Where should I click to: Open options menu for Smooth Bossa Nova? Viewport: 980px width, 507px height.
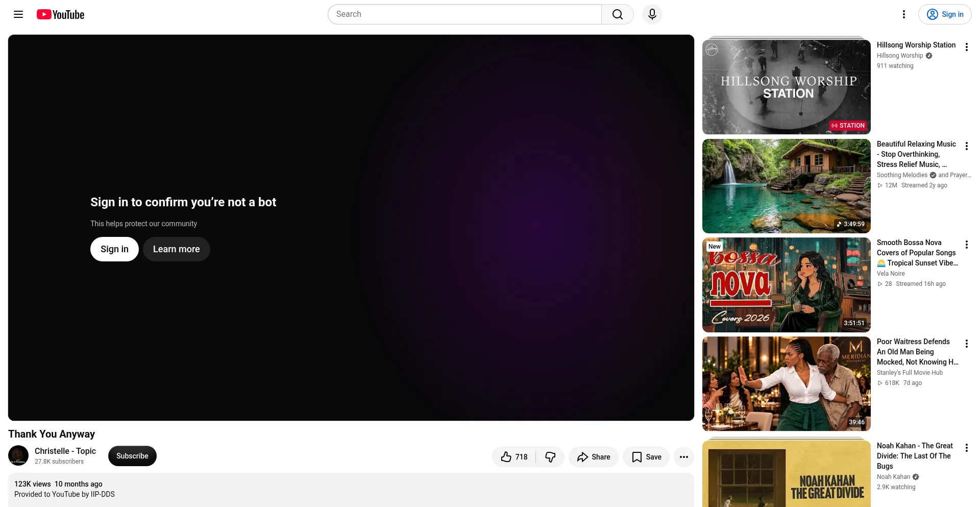pos(967,245)
